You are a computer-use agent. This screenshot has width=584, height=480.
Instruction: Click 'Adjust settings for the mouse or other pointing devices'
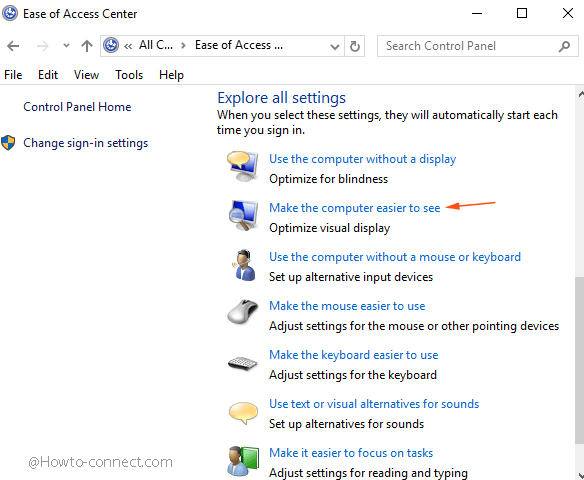point(414,326)
